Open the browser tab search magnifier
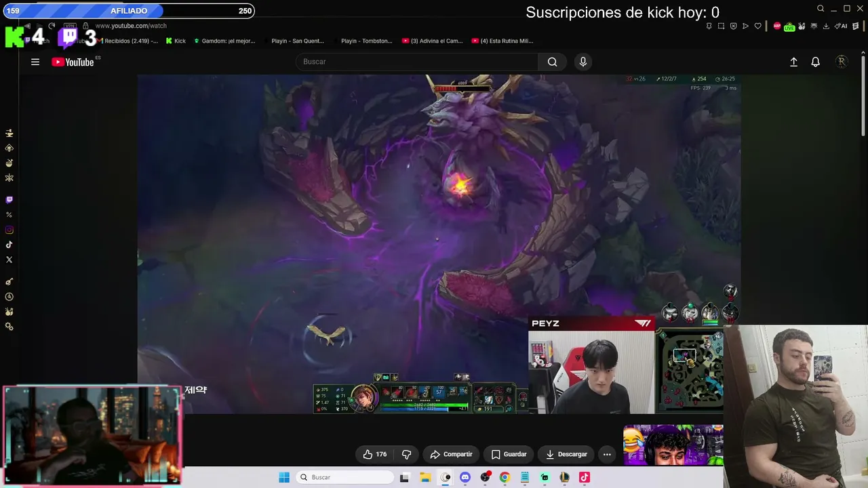Viewport: 868px width, 488px height. tap(821, 9)
